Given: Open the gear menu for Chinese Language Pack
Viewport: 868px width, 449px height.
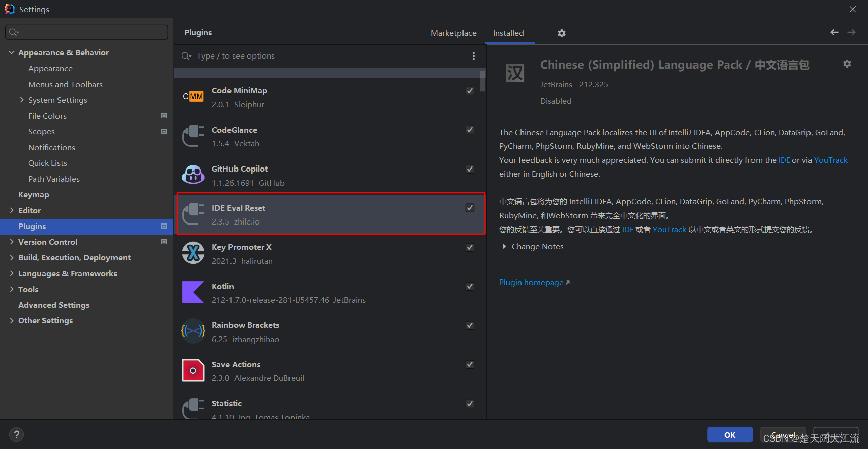Looking at the screenshot, I should [x=847, y=64].
